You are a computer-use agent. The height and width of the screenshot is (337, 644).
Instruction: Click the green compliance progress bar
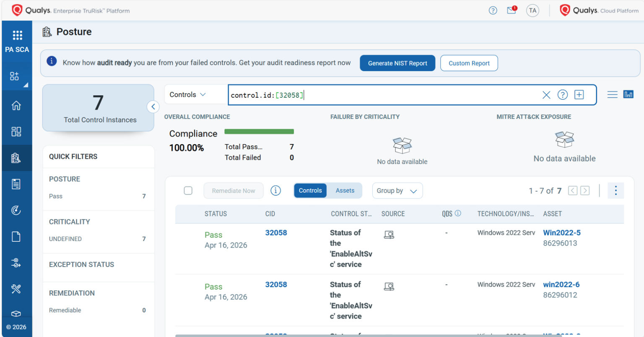(x=259, y=132)
